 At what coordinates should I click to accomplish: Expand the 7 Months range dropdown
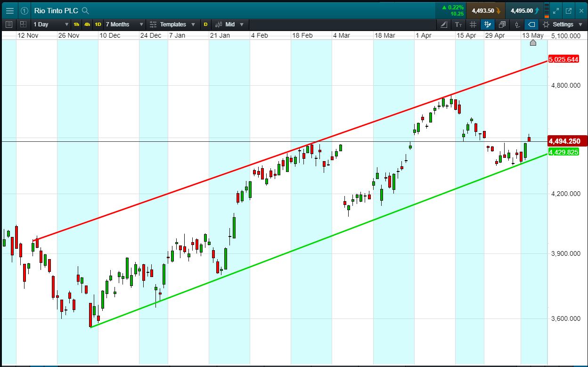pyautogui.click(x=124, y=24)
